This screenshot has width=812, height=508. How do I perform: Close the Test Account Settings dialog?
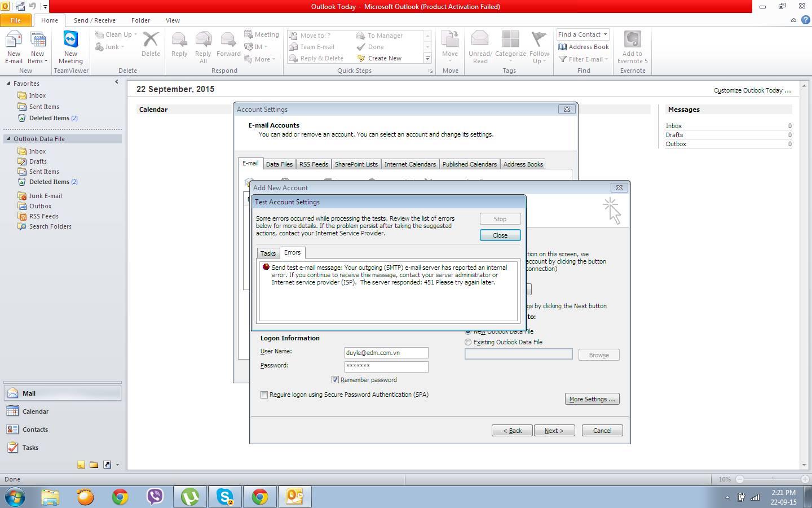point(500,235)
